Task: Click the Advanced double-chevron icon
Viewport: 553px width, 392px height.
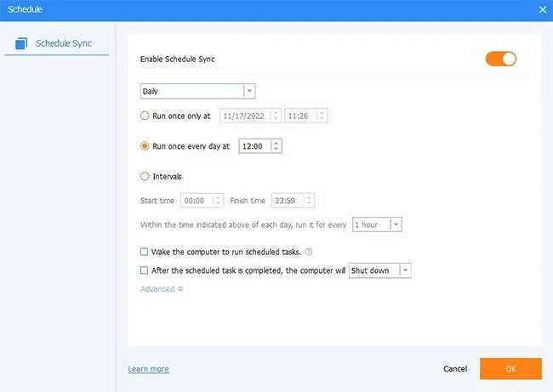Action: (180, 289)
